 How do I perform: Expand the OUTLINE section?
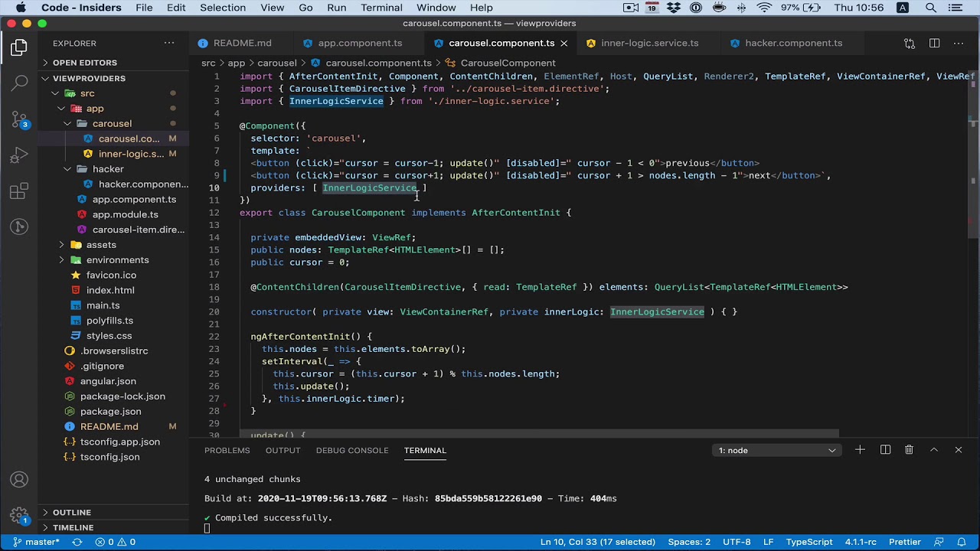point(72,512)
